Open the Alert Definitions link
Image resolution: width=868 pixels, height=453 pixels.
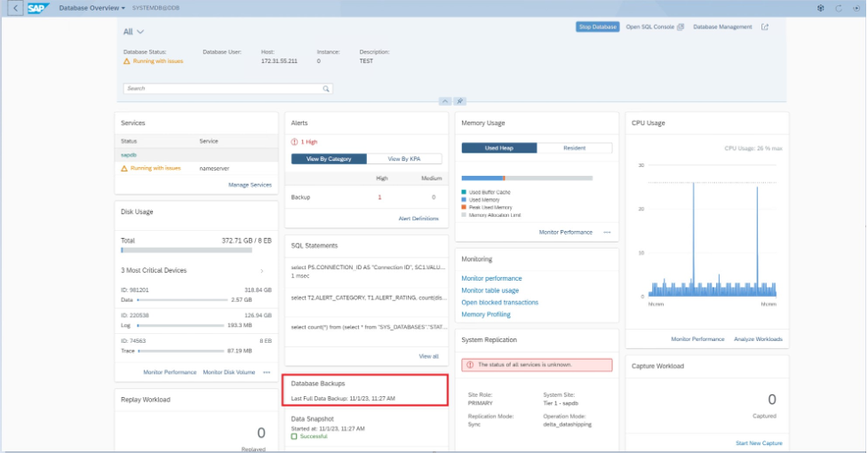[418, 219]
